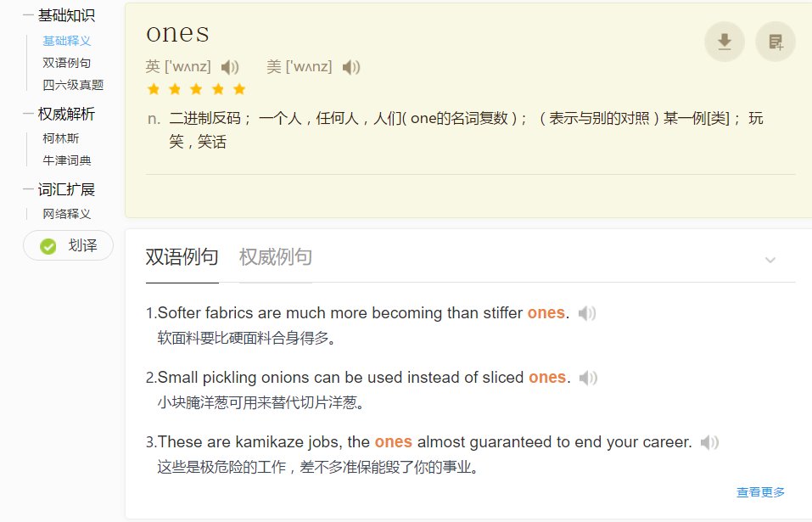Play audio for the stiffer fabrics sentence
The image size is (812, 522).
(586, 312)
